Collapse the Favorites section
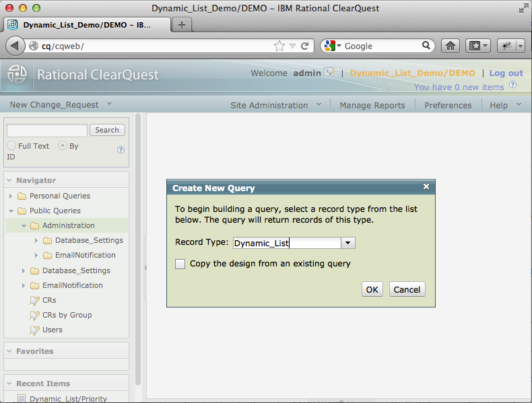The image size is (532, 403). [9, 351]
